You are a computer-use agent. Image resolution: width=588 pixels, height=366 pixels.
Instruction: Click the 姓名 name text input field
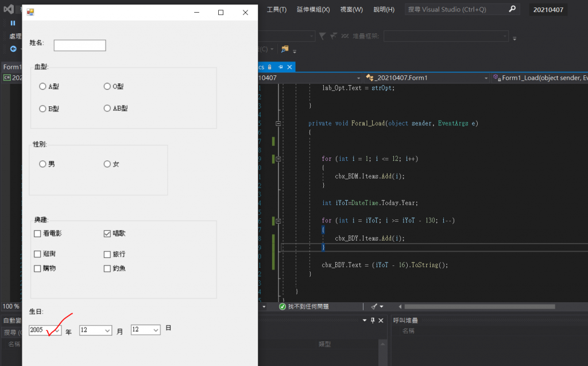(x=80, y=45)
